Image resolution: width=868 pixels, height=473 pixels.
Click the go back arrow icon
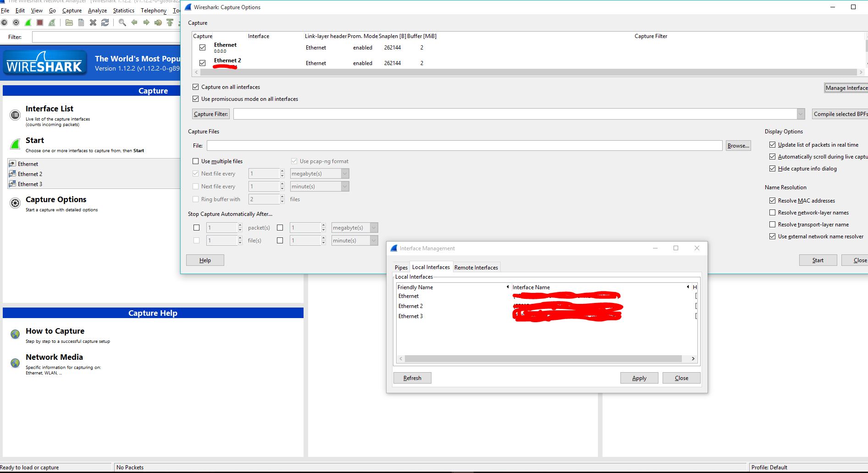coord(134,22)
